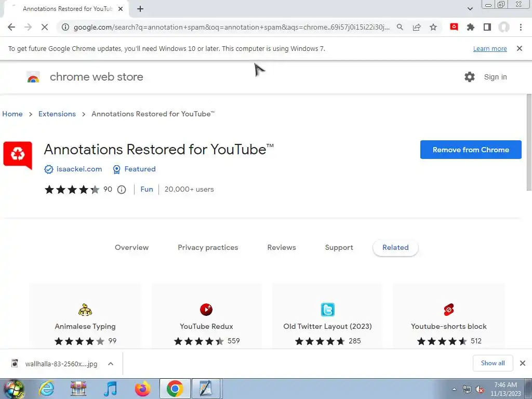The height and width of the screenshot is (399, 532).
Task: Click the address bar URL
Action: pyautogui.click(x=231, y=27)
